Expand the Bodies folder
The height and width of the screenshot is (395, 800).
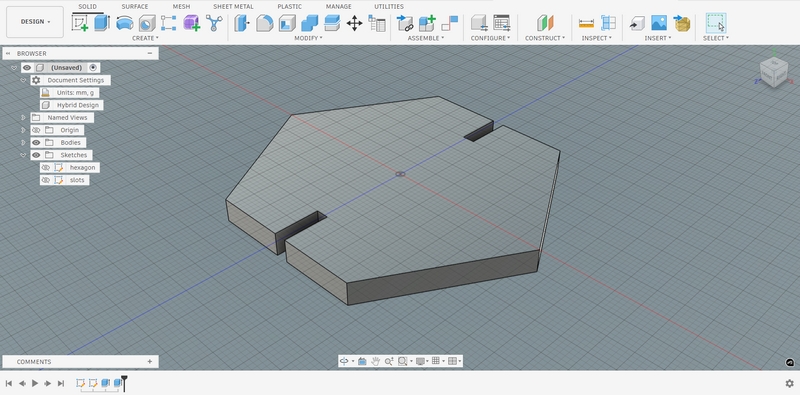[x=23, y=142]
